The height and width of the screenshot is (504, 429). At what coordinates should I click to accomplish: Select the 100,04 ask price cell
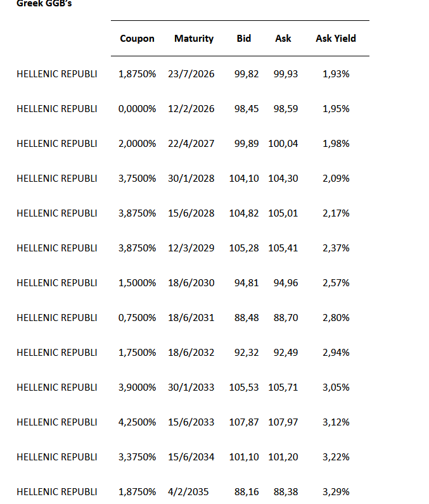point(283,144)
